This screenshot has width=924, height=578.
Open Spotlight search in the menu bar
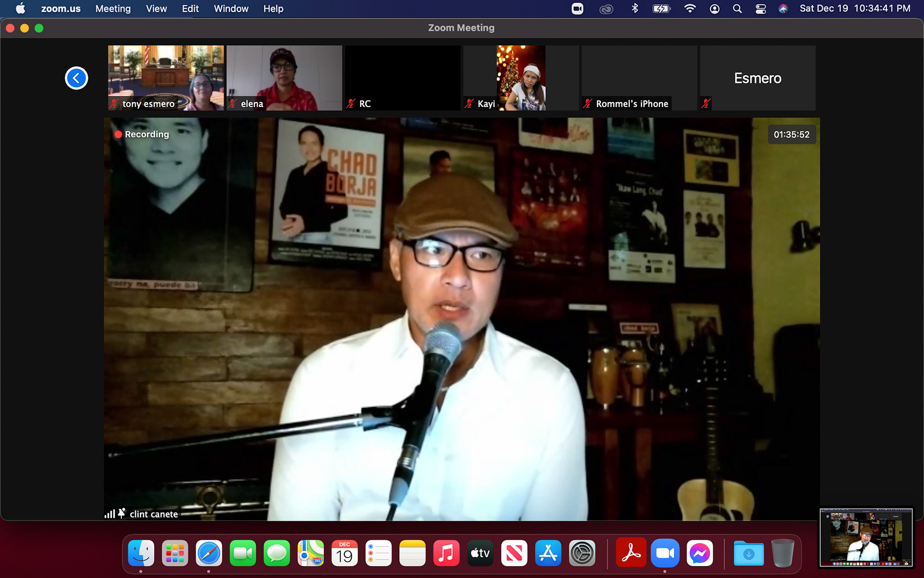pos(737,9)
